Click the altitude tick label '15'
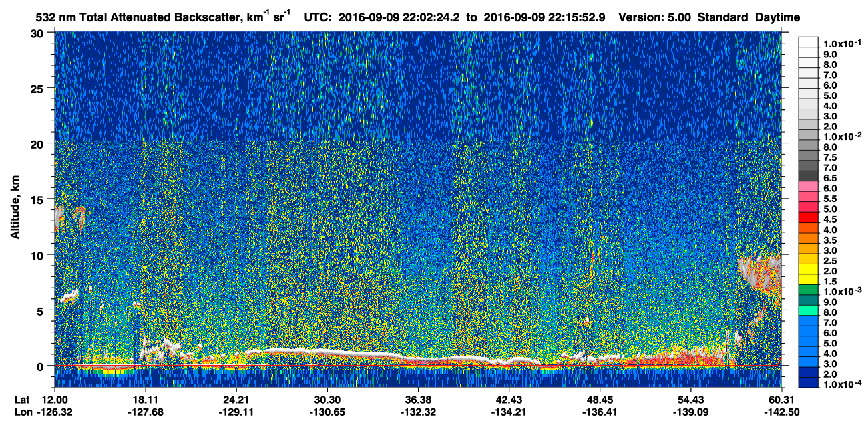Viewport: 868px width, 445px height. (x=39, y=199)
